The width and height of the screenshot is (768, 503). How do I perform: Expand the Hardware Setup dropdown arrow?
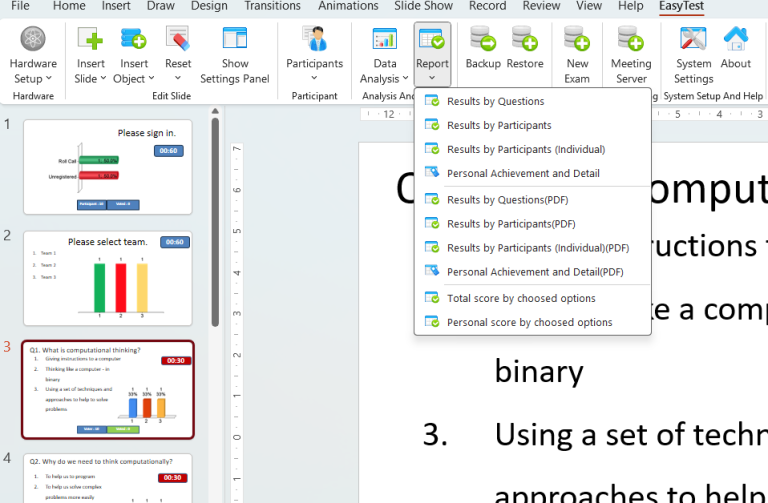[48, 78]
